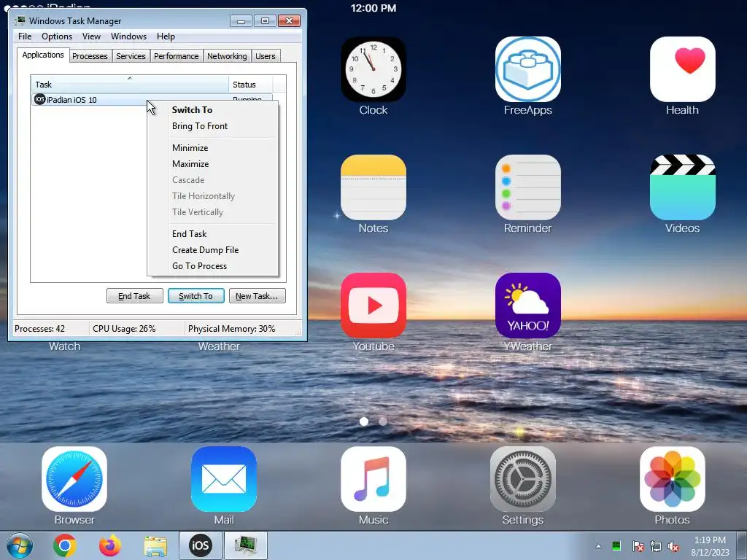Sort by the Status column header

pyautogui.click(x=250, y=85)
